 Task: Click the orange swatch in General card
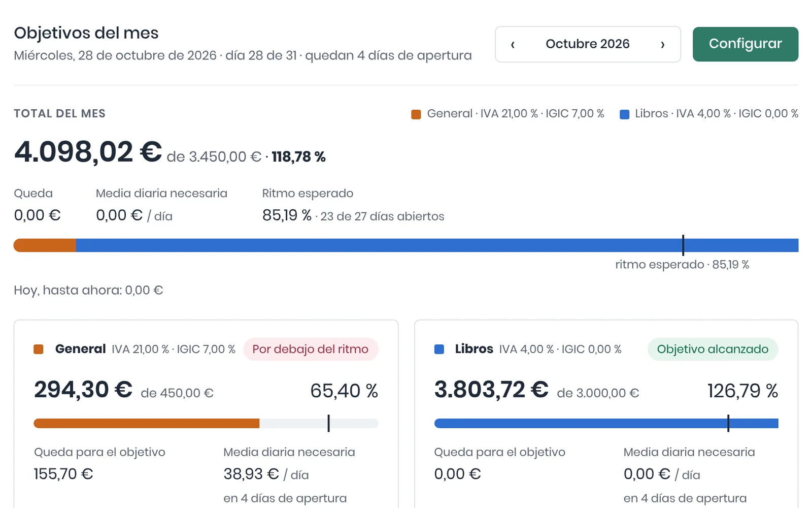pos(39,349)
